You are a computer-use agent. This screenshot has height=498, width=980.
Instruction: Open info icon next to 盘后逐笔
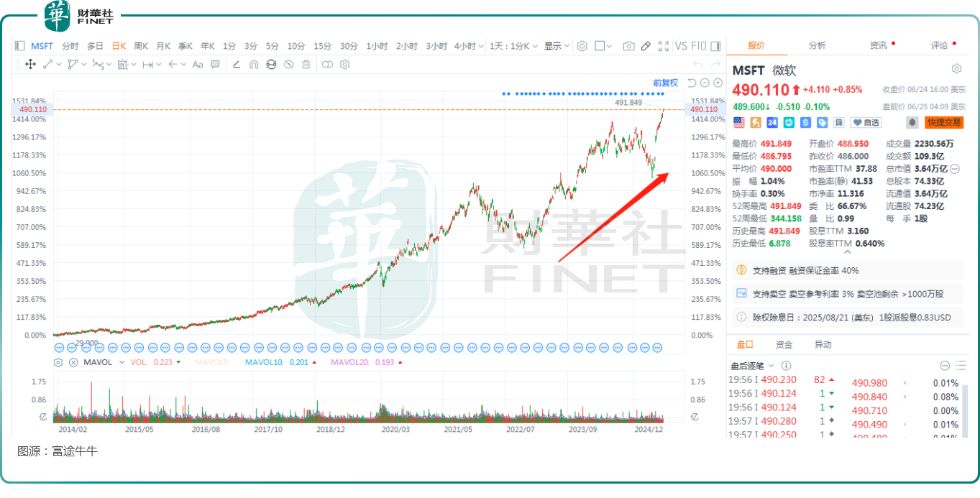tap(786, 366)
